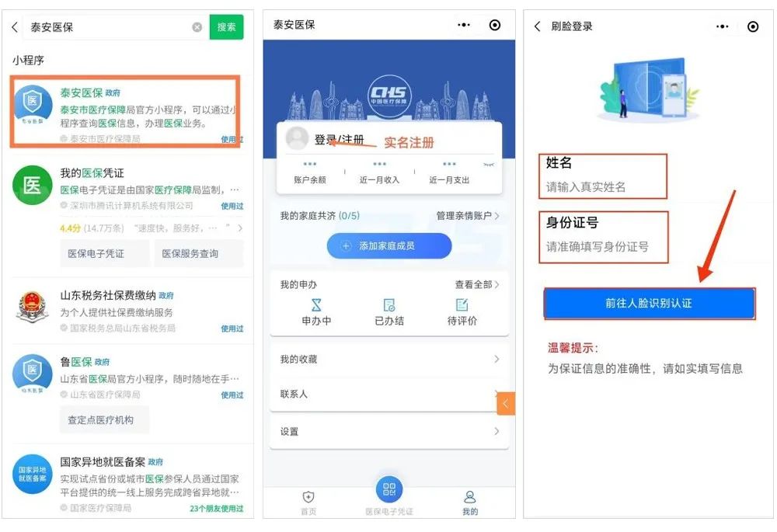Expand the 设置 row

[x=389, y=432]
